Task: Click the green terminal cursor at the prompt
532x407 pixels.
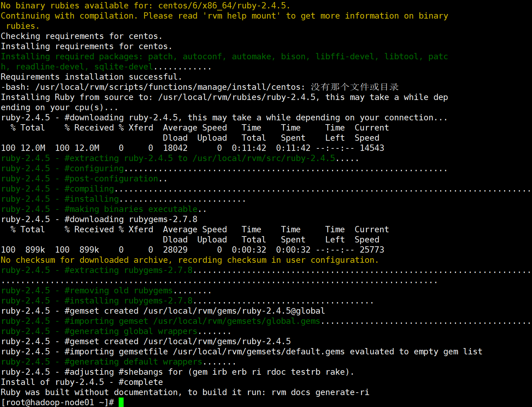Action: coord(121,402)
